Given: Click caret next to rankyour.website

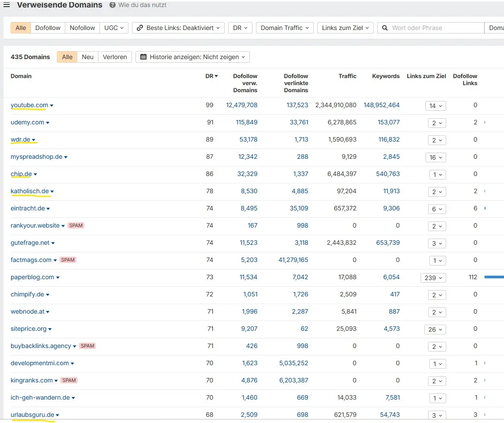Looking at the screenshot, I should coord(63,226).
